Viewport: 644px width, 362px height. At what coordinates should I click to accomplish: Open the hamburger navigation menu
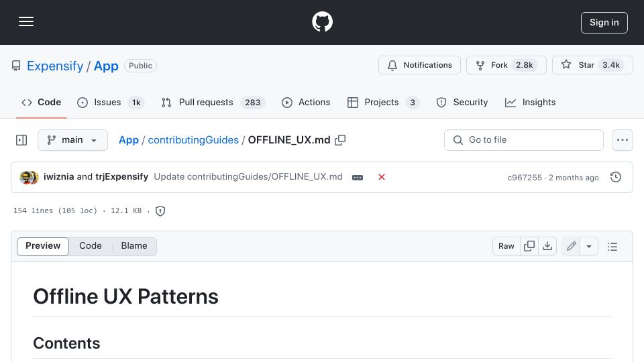click(x=26, y=21)
